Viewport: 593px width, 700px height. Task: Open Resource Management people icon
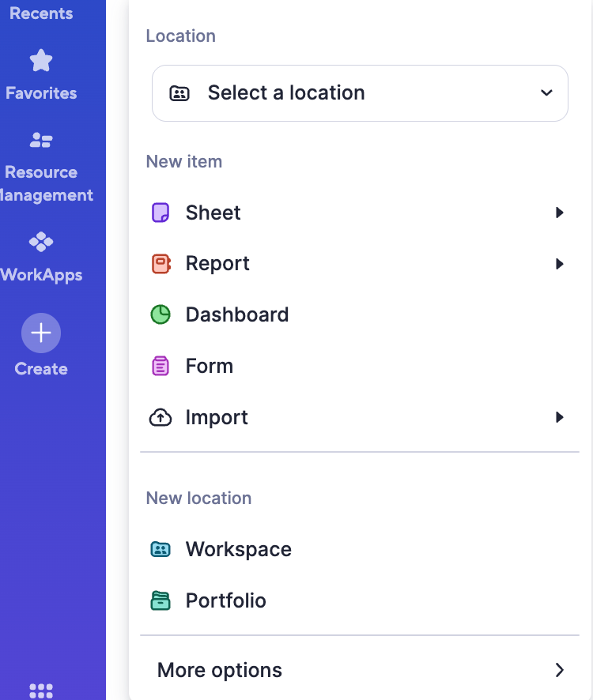point(41,140)
